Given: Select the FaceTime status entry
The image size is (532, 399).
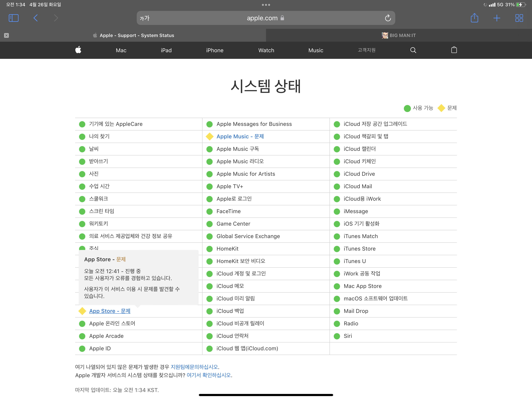Looking at the screenshot, I should click(x=266, y=211).
